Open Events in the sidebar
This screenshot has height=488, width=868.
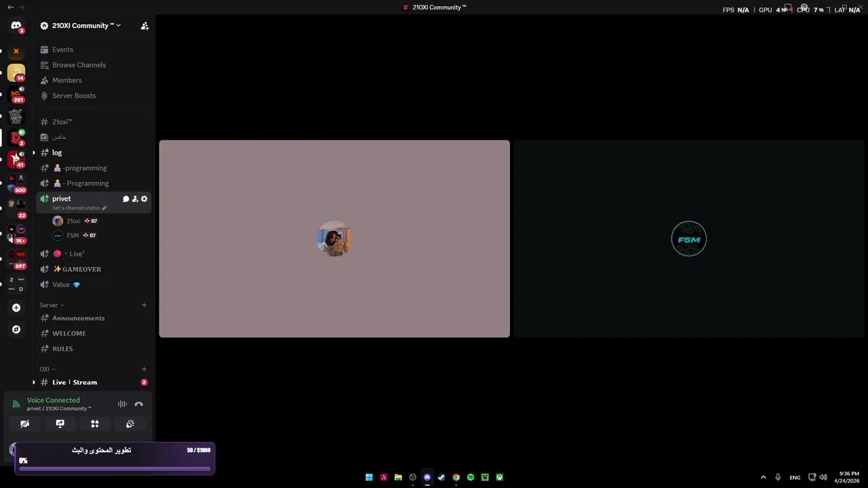coord(94,49)
